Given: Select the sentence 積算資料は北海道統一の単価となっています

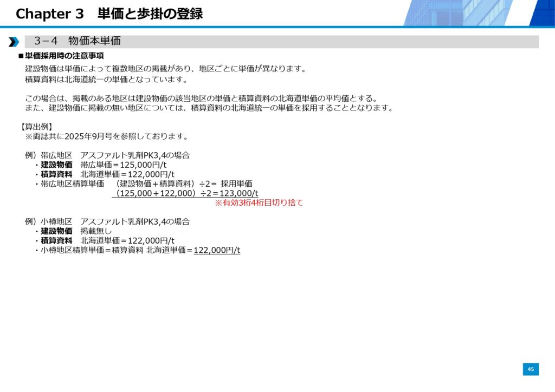Looking at the screenshot, I should pos(106,79).
